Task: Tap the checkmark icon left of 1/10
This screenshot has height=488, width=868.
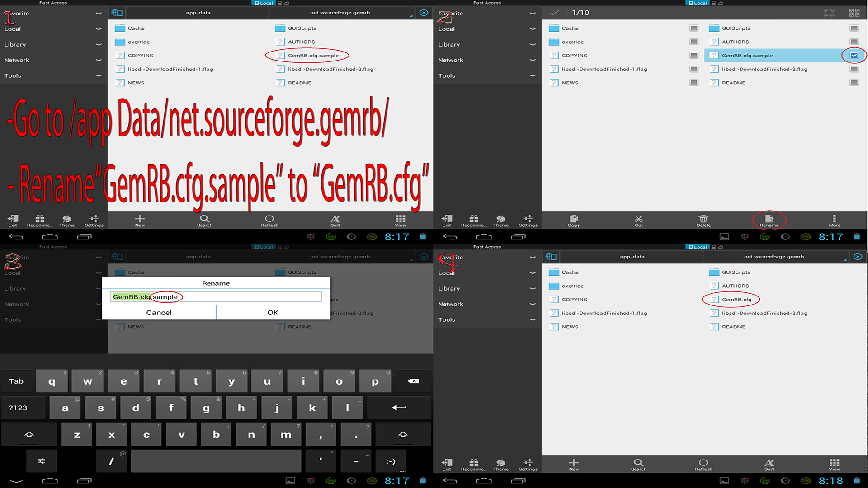Action: (x=554, y=13)
